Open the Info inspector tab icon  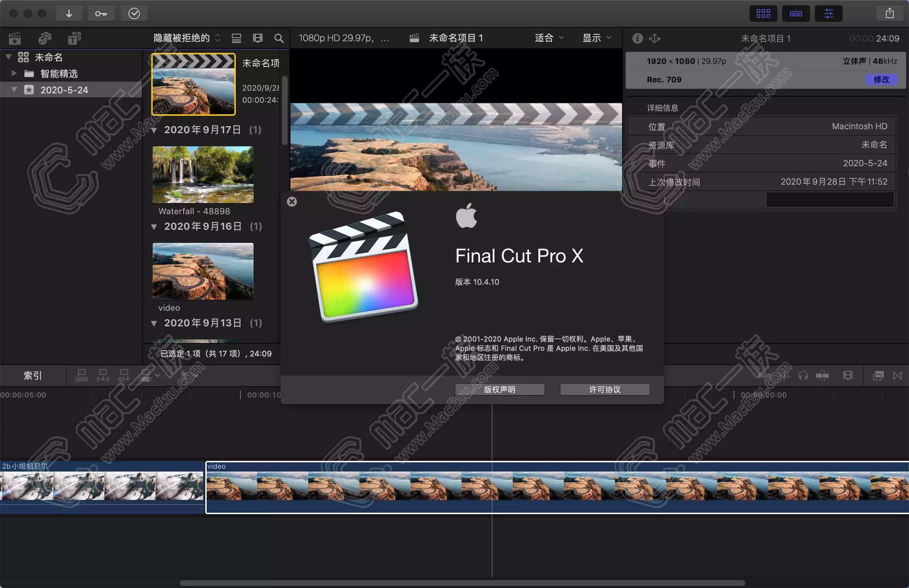click(x=637, y=38)
